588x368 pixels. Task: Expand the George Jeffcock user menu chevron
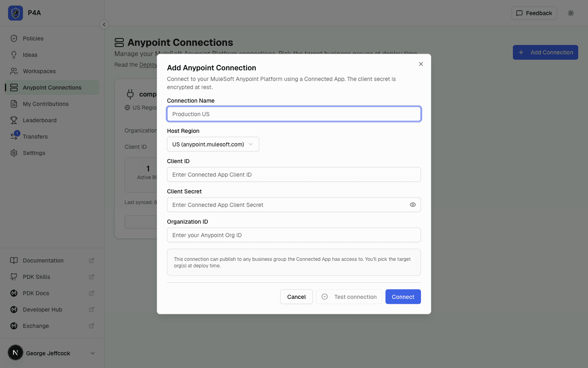(x=93, y=353)
